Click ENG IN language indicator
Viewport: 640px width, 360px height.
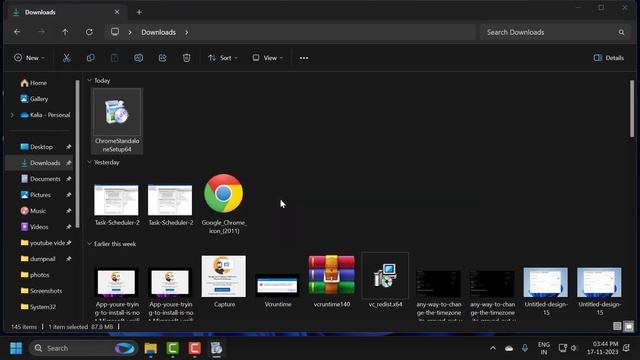pos(544,348)
